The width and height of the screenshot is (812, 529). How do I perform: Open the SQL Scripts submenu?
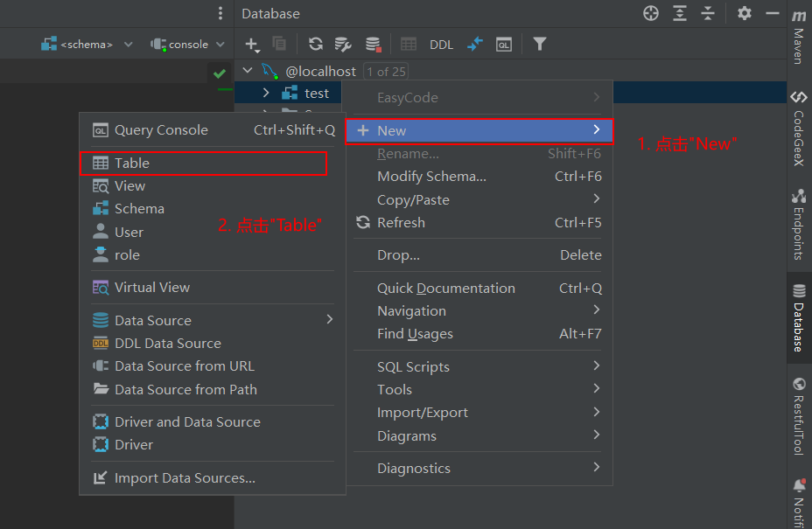(x=479, y=367)
